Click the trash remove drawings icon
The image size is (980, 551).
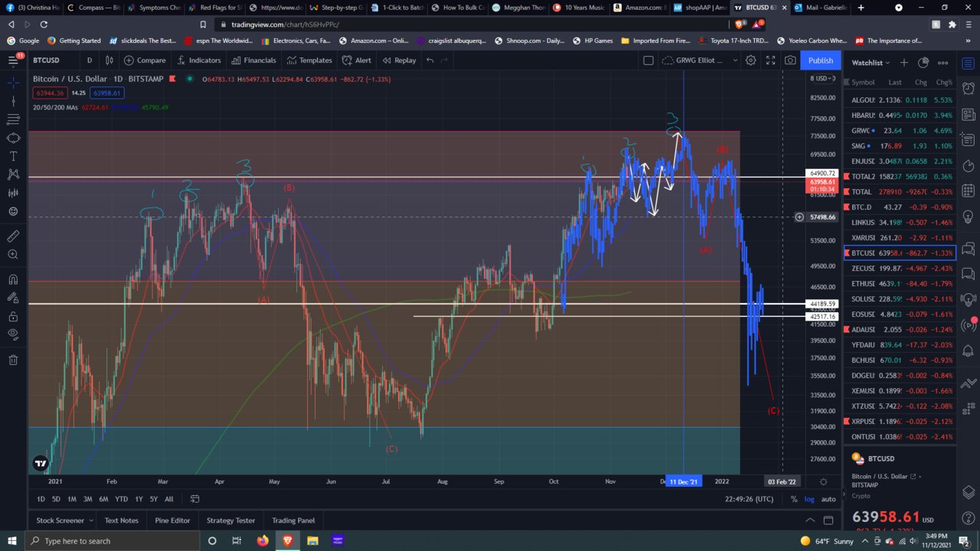13,360
